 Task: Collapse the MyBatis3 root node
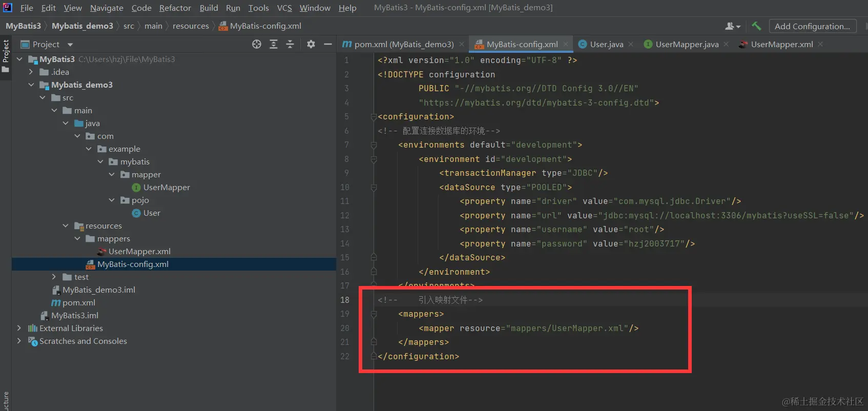point(19,59)
